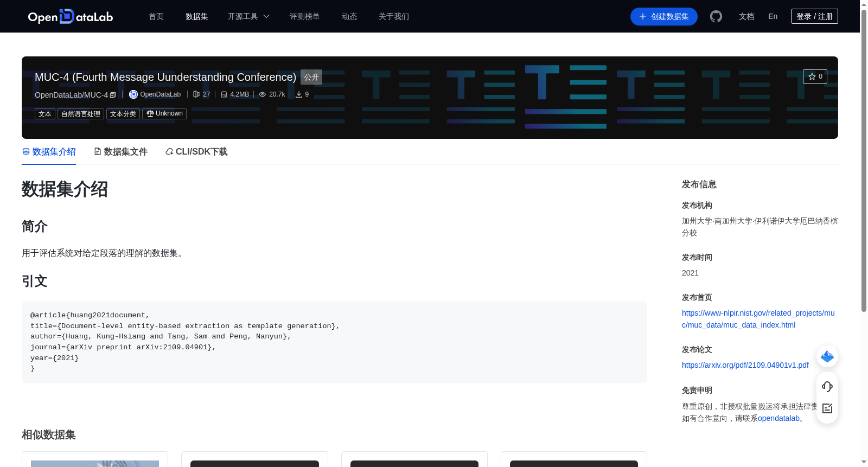
Task: Open 关于我们 navigation item
Action: tap(394, 16)
